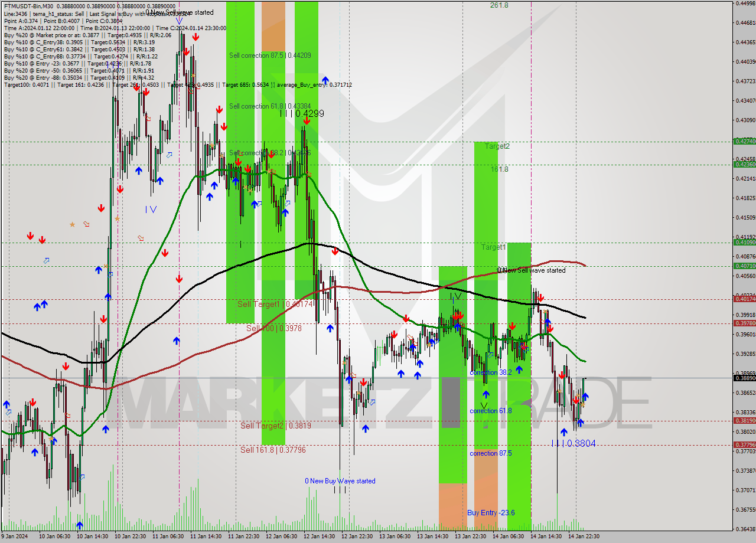Click the '9 Jan 2024' date label
756x543 pixels.
[x=15, y=536]
